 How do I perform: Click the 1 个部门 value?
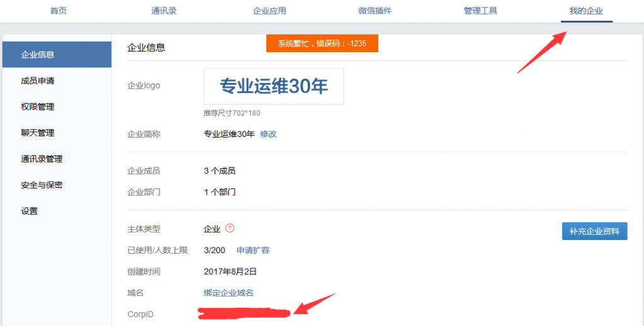pyautogui.click(x=219, y=192)
